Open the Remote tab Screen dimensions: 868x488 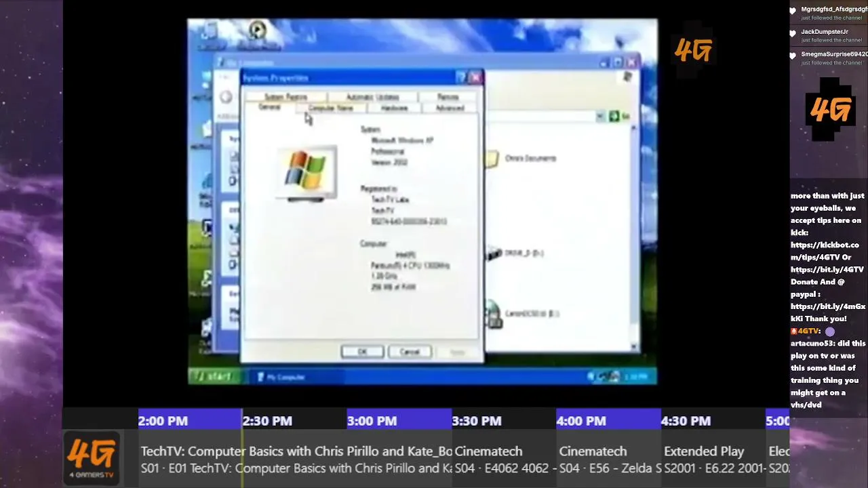(448, 97)
